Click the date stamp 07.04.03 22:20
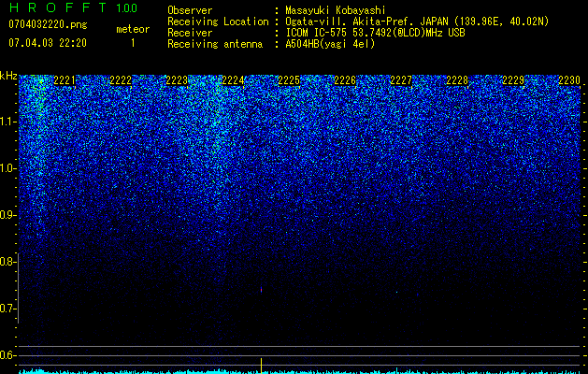 click(x=48, y=43)
